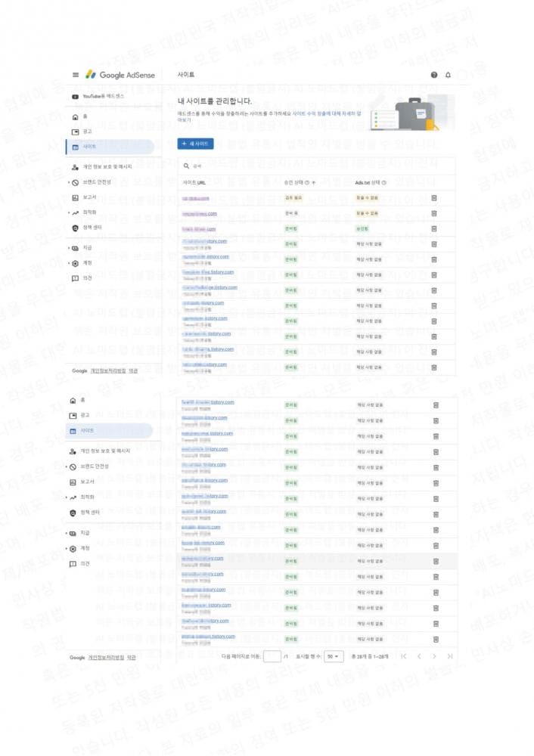Go to 홈 in the sidebar under YouTube용 애드센스
Screen dimensions: 534x756
[79, 116]
